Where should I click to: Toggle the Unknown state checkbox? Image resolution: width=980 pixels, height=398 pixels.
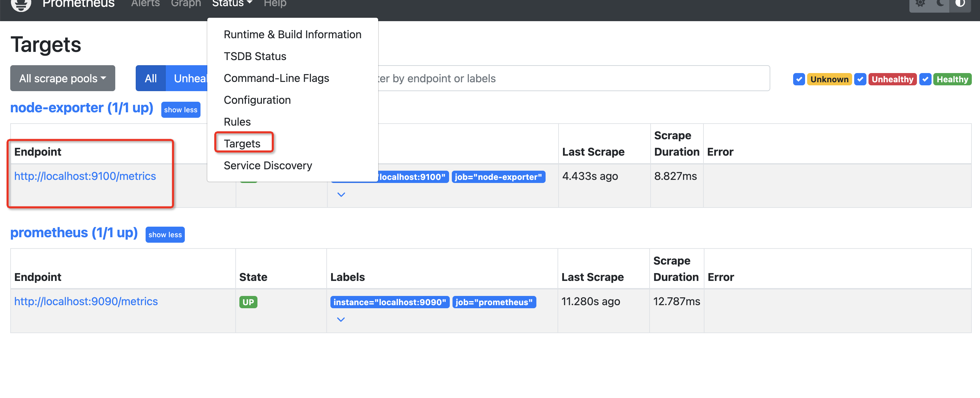pos(799,79)
